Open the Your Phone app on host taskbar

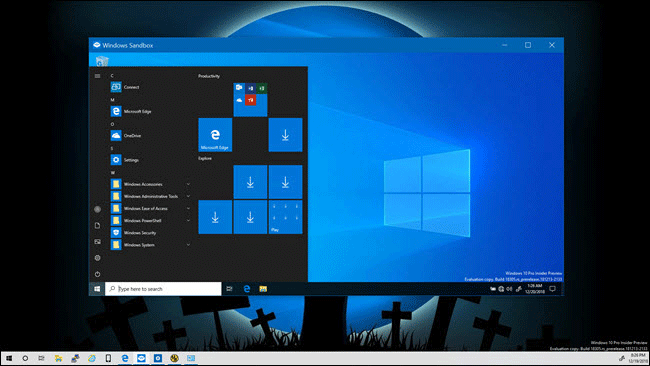108,358
